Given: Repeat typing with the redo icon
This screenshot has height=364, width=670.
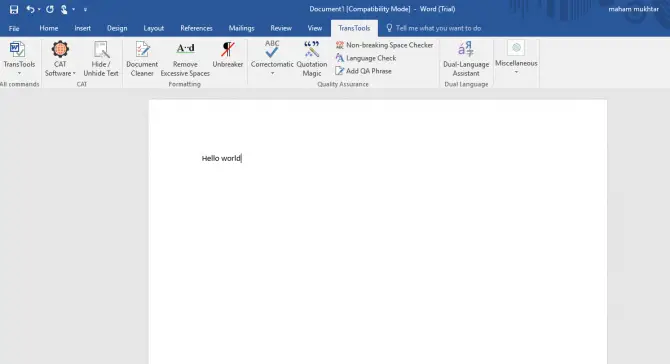Looking at the screenshot, I should (50, 9).
